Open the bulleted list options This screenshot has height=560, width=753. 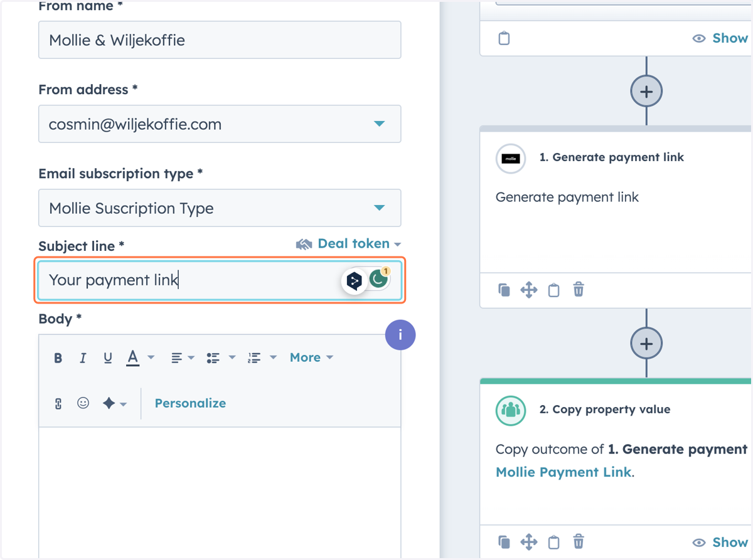pos(221,358)
